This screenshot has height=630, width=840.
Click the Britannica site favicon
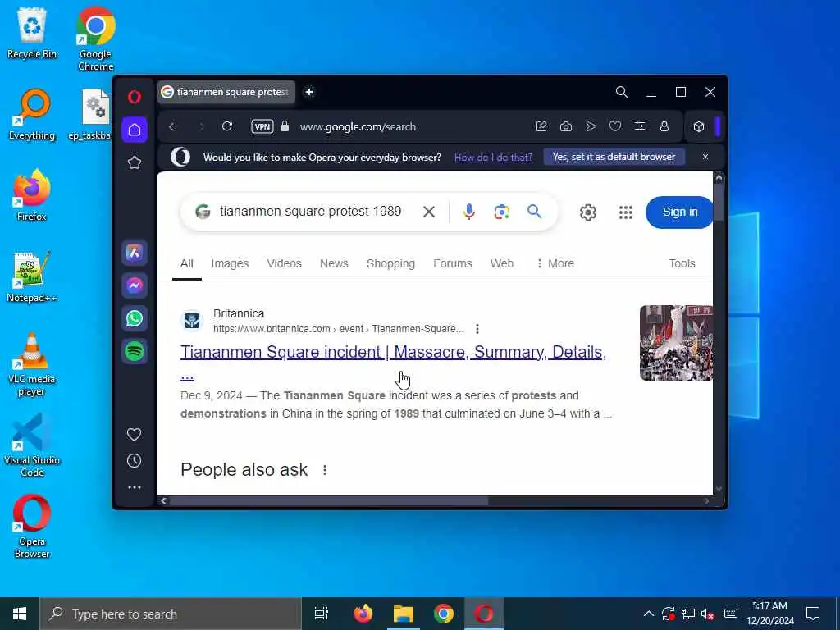tap(192, 321)
